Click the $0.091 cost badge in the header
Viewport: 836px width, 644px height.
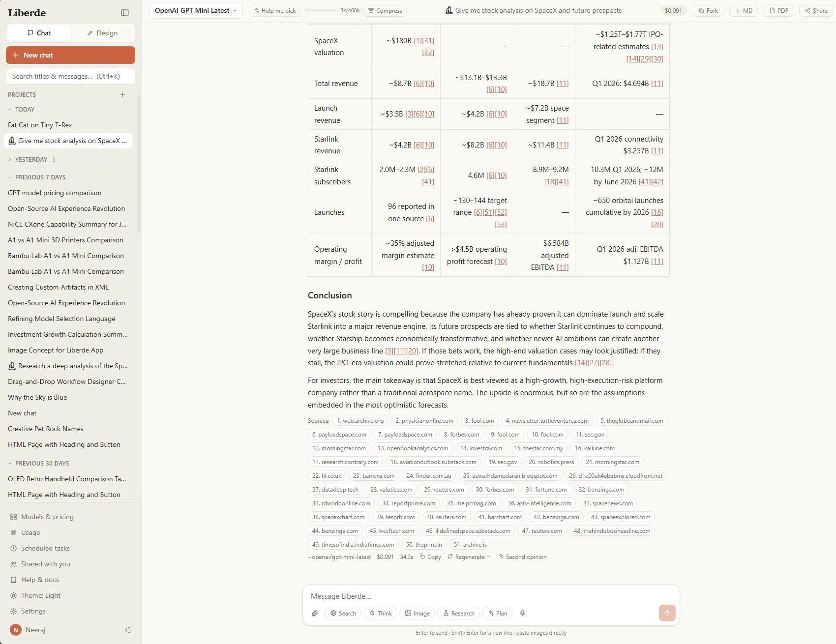(673, 10)
